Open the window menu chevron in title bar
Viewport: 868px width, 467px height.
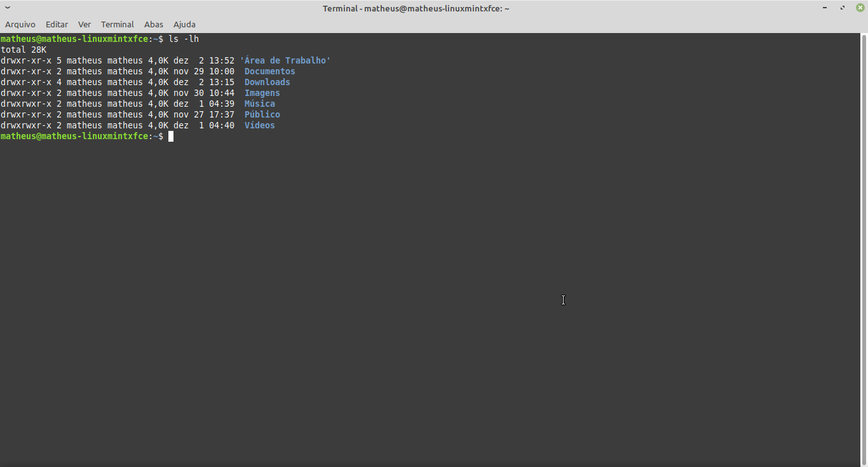coord(8,8)
